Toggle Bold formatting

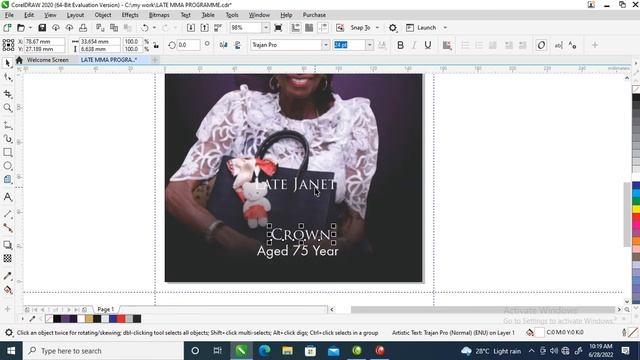tap(400, 45)
